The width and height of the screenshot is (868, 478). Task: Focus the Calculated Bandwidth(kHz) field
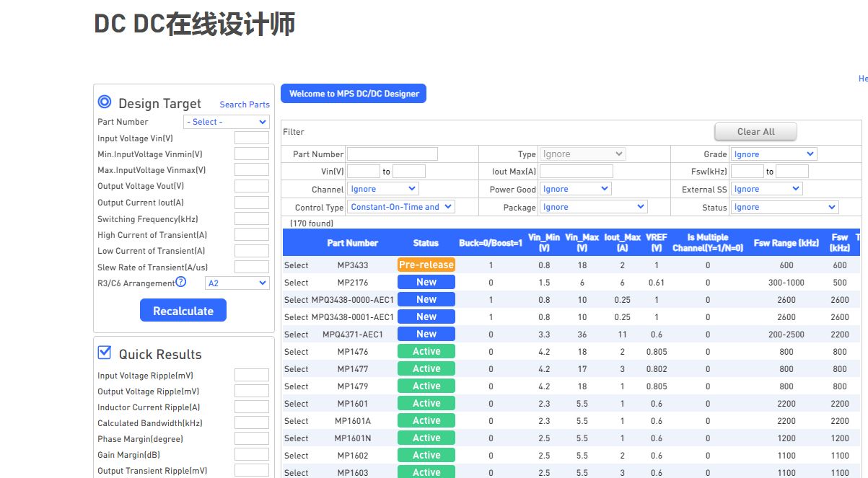coord(252,423)
